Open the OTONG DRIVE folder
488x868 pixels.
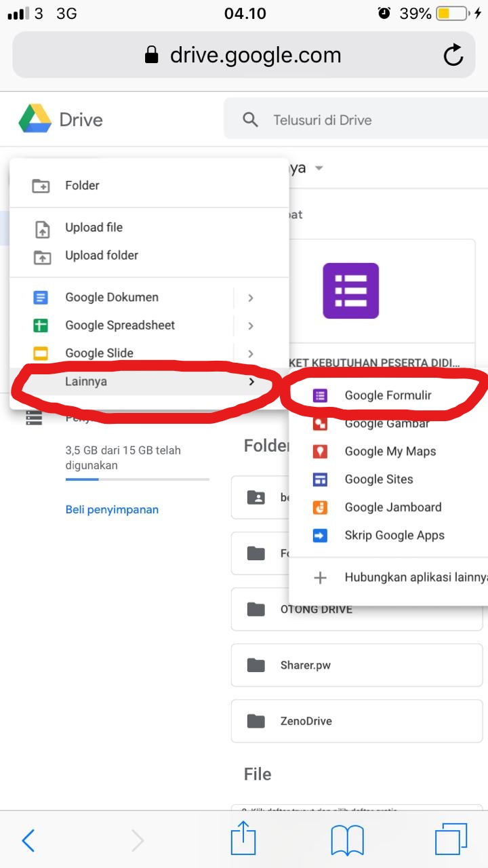(357, 609)
